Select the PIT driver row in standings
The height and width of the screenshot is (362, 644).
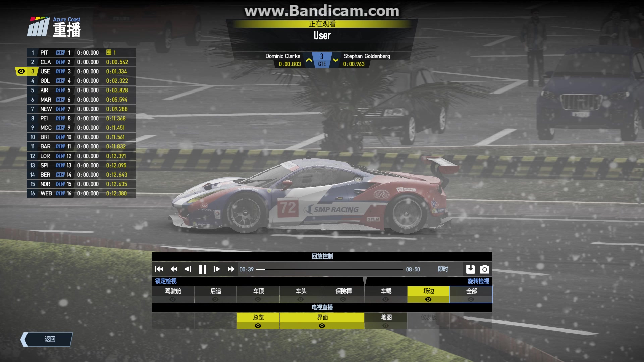(x=81, y=53)
